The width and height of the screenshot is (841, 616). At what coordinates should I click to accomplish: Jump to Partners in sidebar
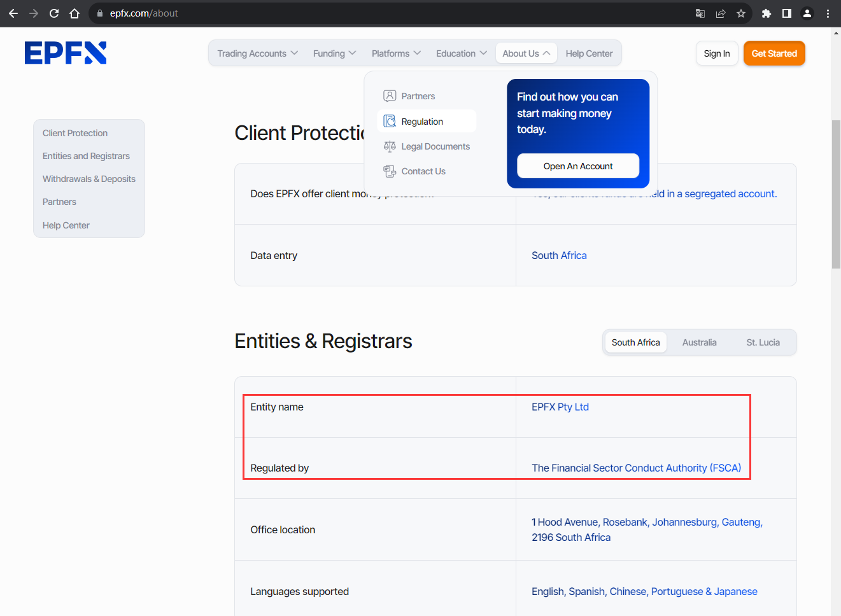[x=59, y=202]
